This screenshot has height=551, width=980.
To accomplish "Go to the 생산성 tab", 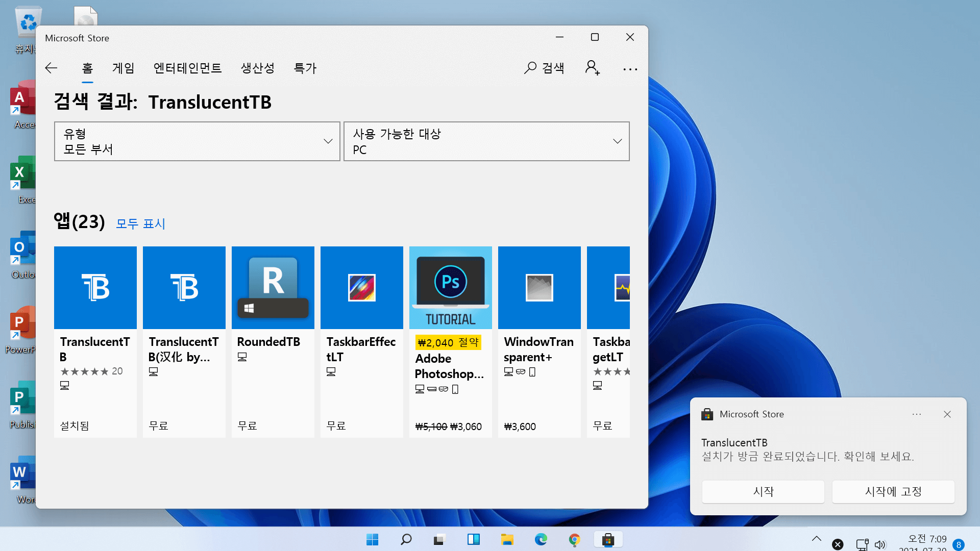I will pyautogui.click(x=257, y=68).
